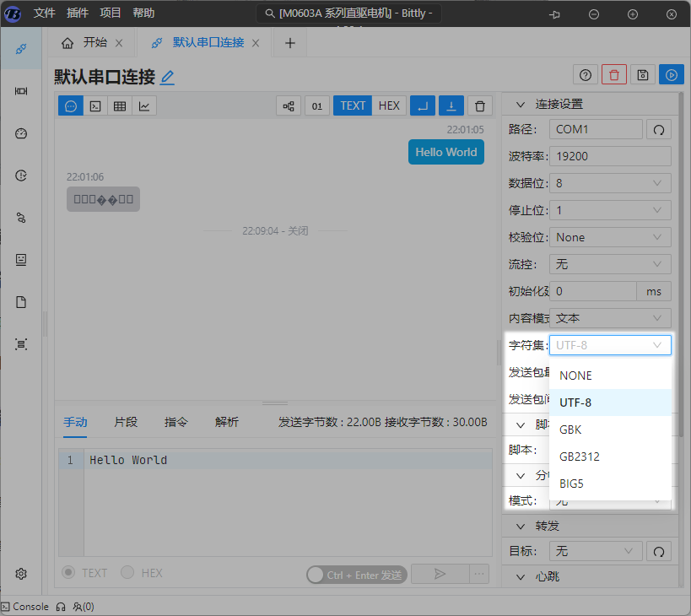
Task: Toggle the Ctrl + Enter send switch
Action: coord(317,575)
